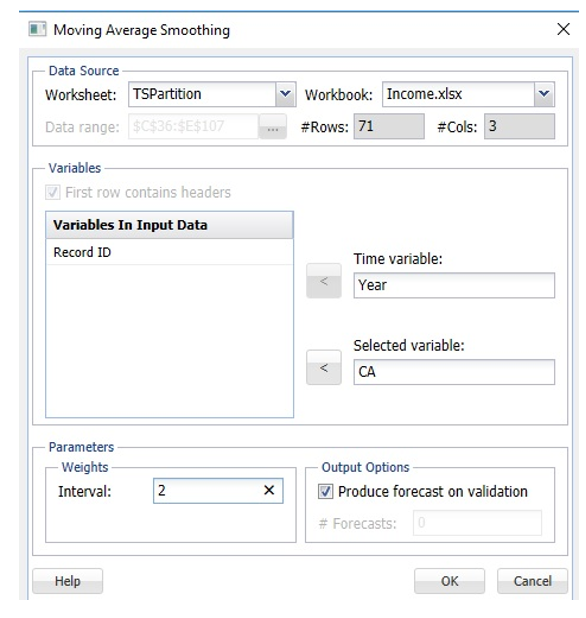Click the #Rows field showing 71
586x618 pixels.
389,127
